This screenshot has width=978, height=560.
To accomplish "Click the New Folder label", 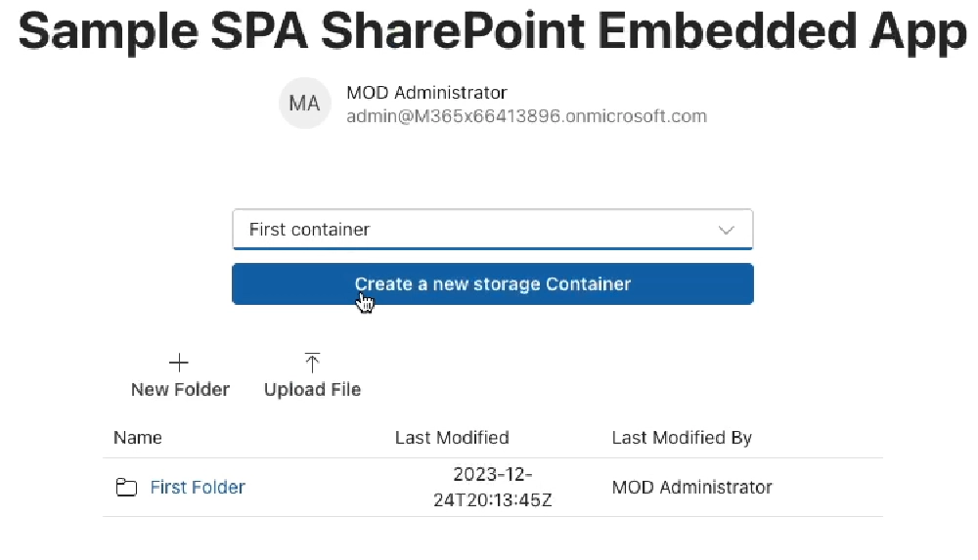I will (x=180, y=390).
